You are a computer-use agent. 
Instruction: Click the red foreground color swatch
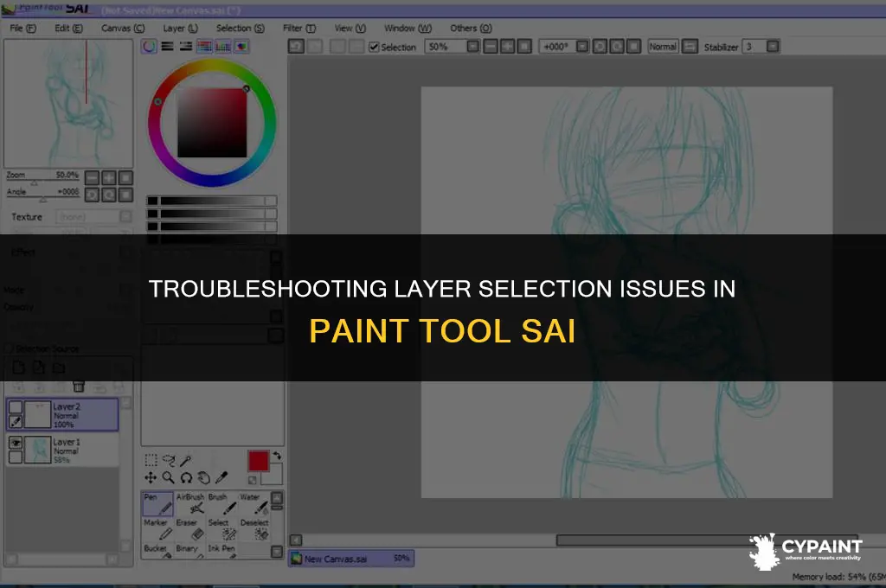point(258,461)
